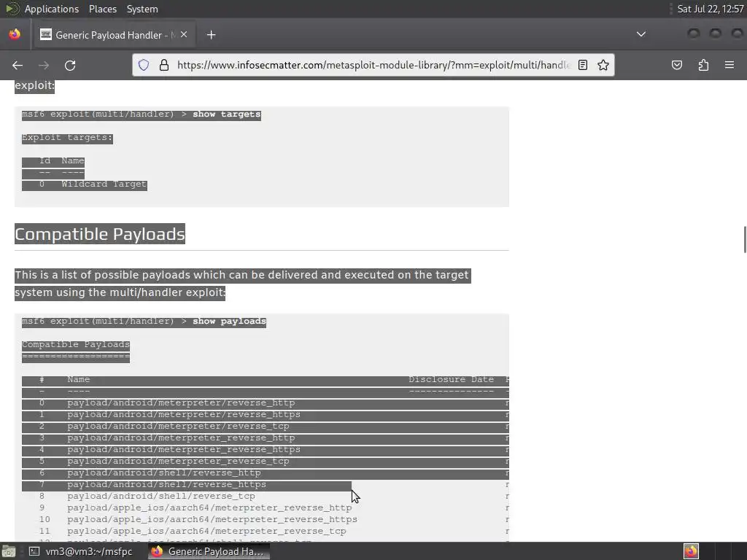
Task: Switch to the Generic Payload Ha... taskbar item
Action: (208, 551)
